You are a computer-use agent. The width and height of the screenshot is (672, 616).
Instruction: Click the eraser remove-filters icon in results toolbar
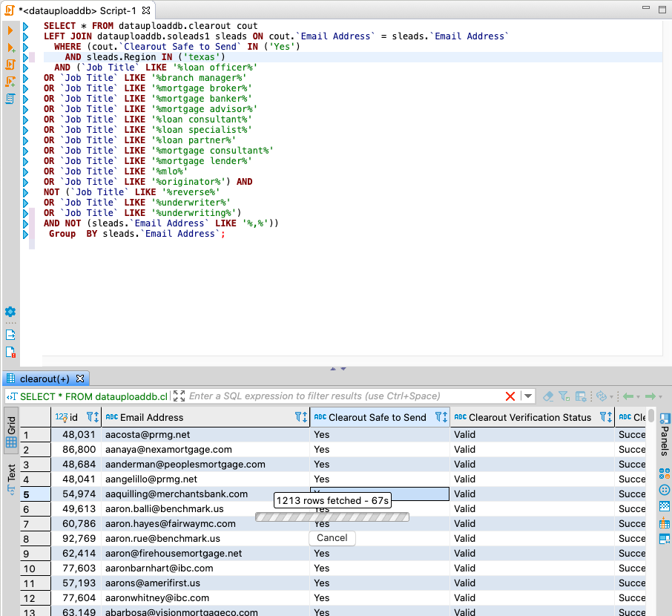coord(548,396)
